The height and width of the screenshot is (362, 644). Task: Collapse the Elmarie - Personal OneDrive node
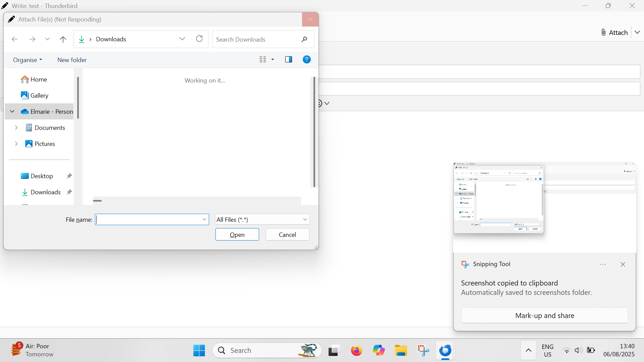pyautogui.click(x=12, y=111)
